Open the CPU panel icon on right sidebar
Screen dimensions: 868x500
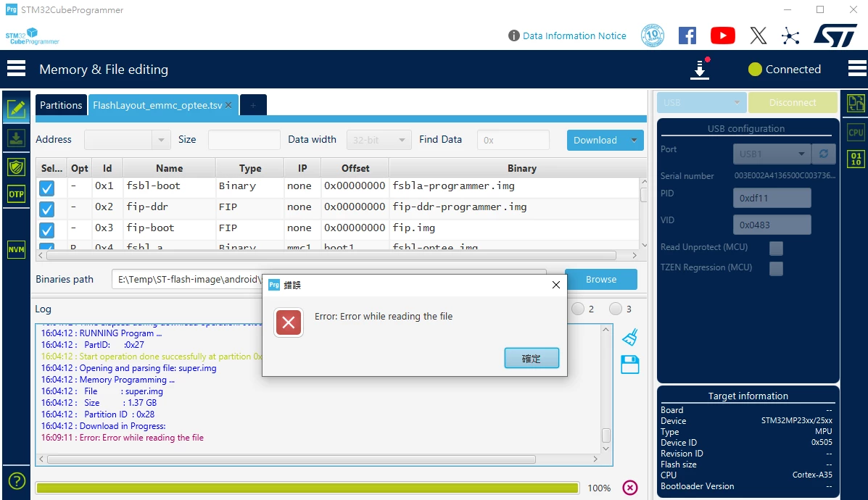856,133
